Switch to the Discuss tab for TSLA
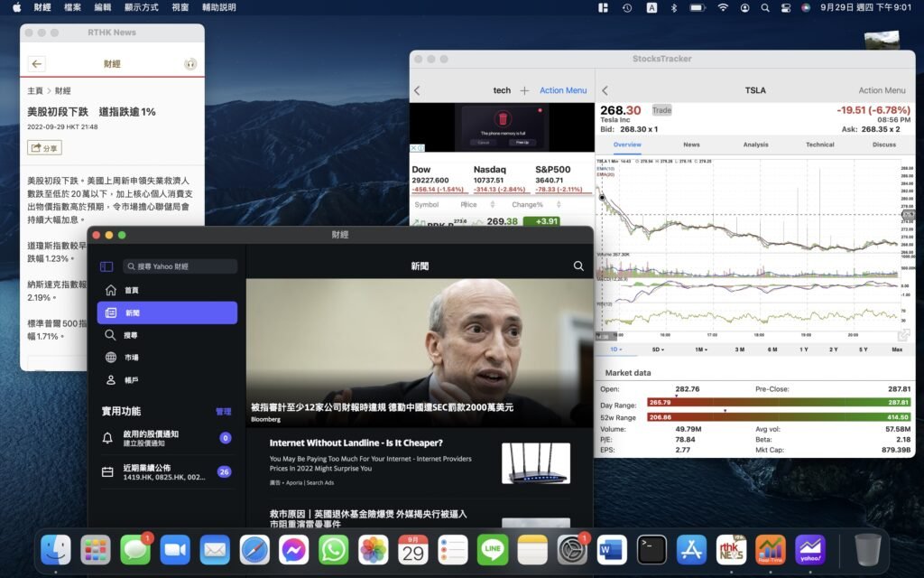Viewport: 924px width, 578px height. 884,144
